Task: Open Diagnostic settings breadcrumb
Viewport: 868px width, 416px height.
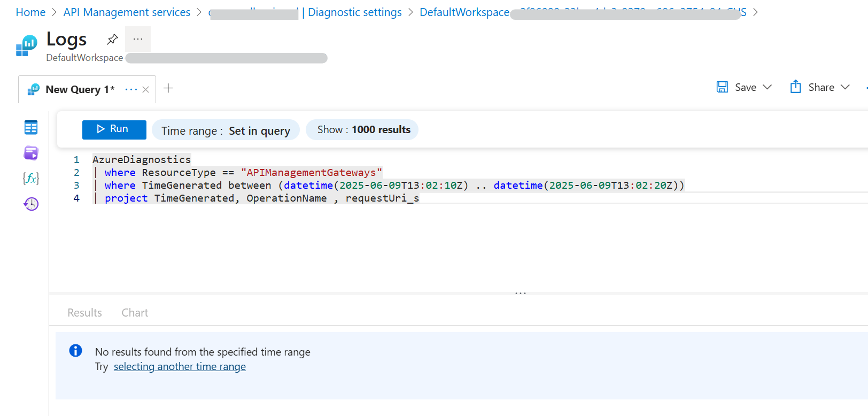Action: pyautogui.click(x=355, y=12)
